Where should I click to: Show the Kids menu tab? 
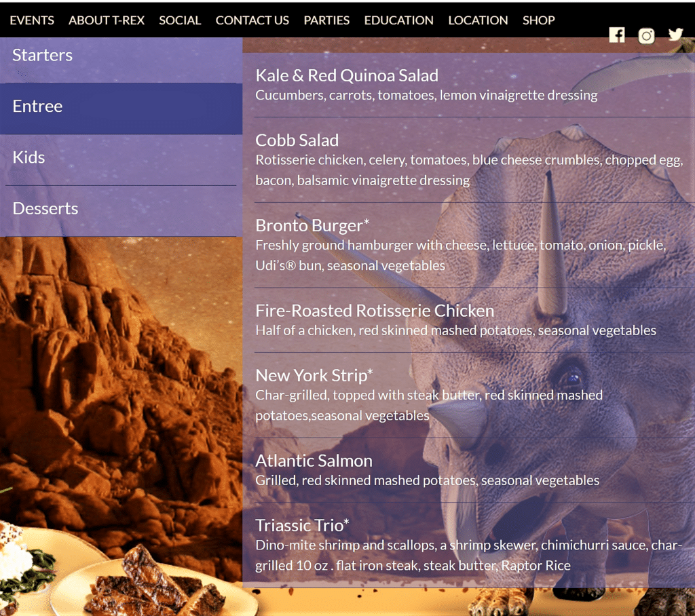[121, 159]
